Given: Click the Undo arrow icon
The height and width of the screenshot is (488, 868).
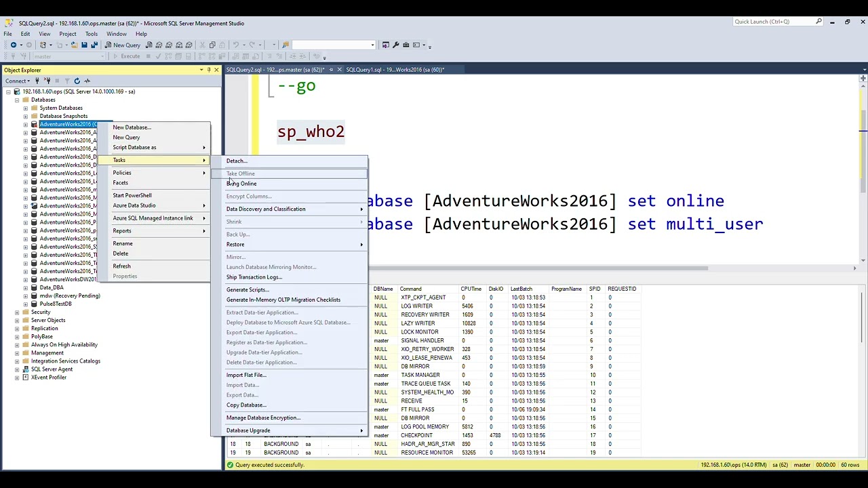Looking at the screenshot, I should coord(236,45).
